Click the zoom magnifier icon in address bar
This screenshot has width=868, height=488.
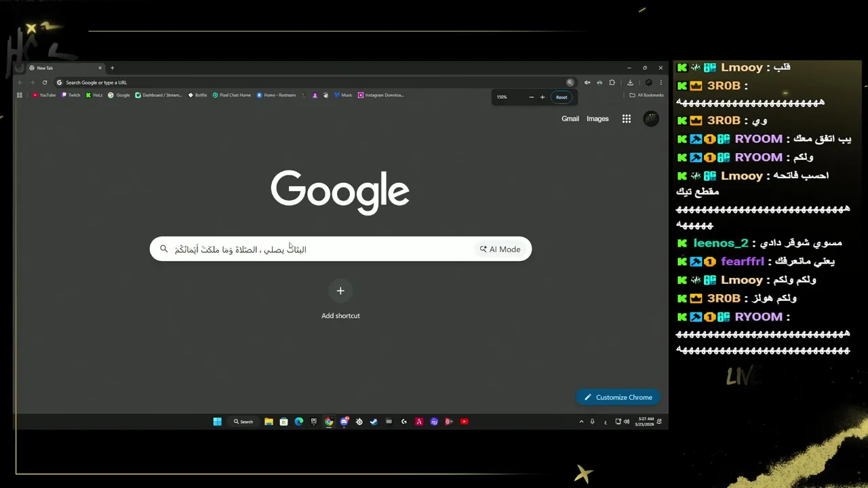[x=570, y=83]
